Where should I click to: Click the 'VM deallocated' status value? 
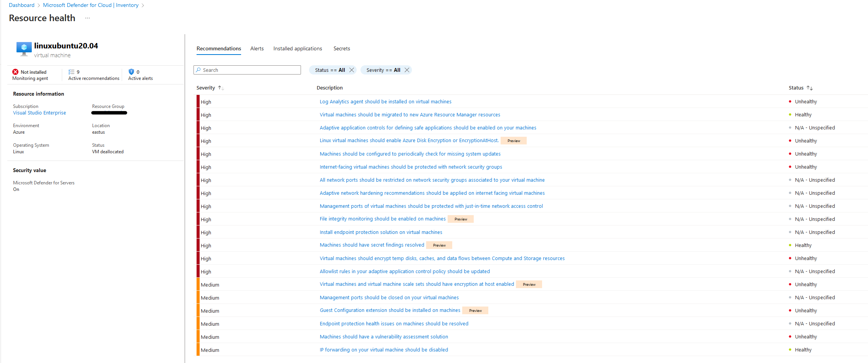108,152
